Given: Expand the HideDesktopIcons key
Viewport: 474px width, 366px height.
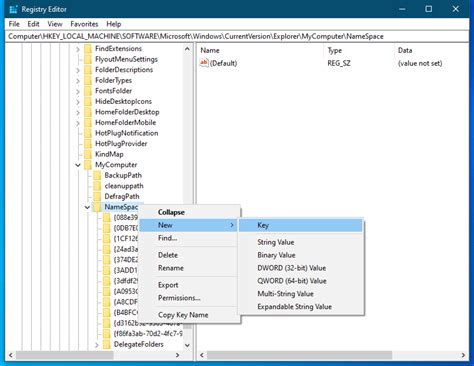Looking at the screenshot, I should click(x=78, y=102).
